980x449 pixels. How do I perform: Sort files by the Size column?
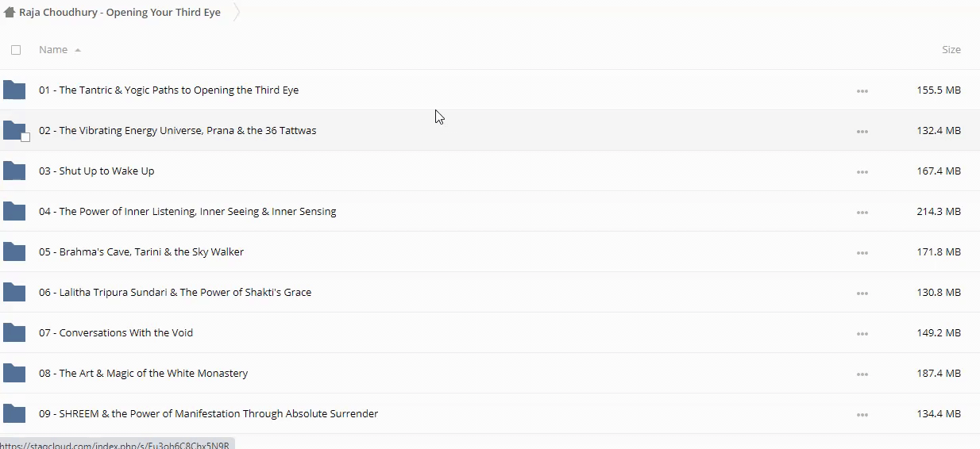951,50
